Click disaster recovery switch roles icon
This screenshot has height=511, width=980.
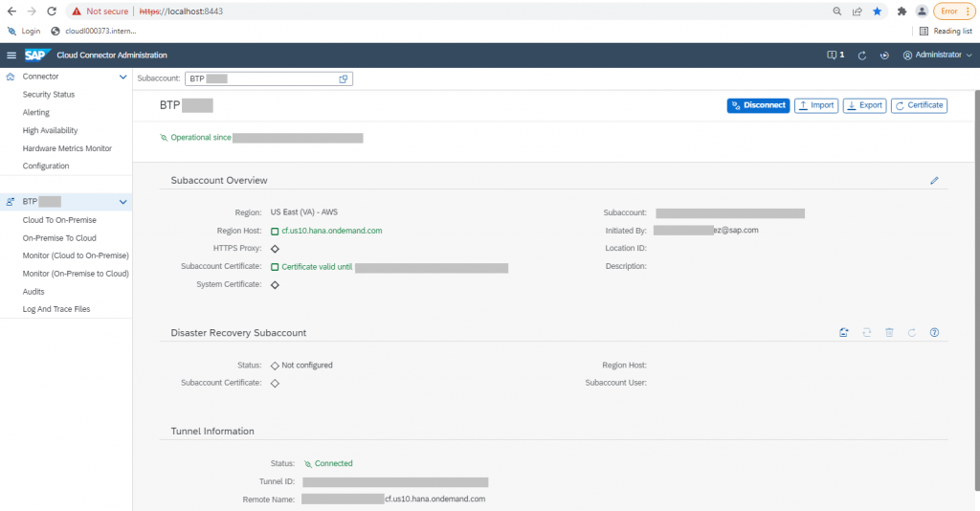(x=867, y=332)
